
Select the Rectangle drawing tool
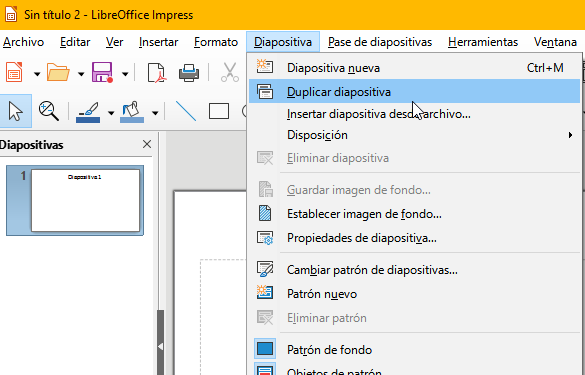[x=219, y=111]
